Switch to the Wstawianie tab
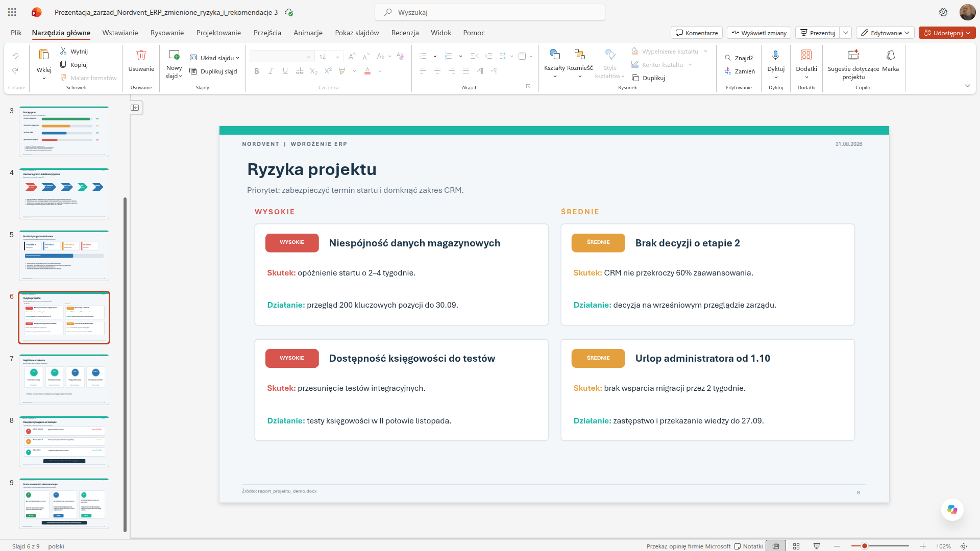 120,33
